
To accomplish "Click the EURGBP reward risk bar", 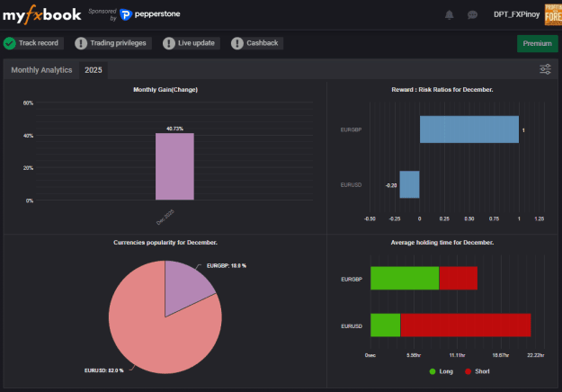I will coord(469,129).
